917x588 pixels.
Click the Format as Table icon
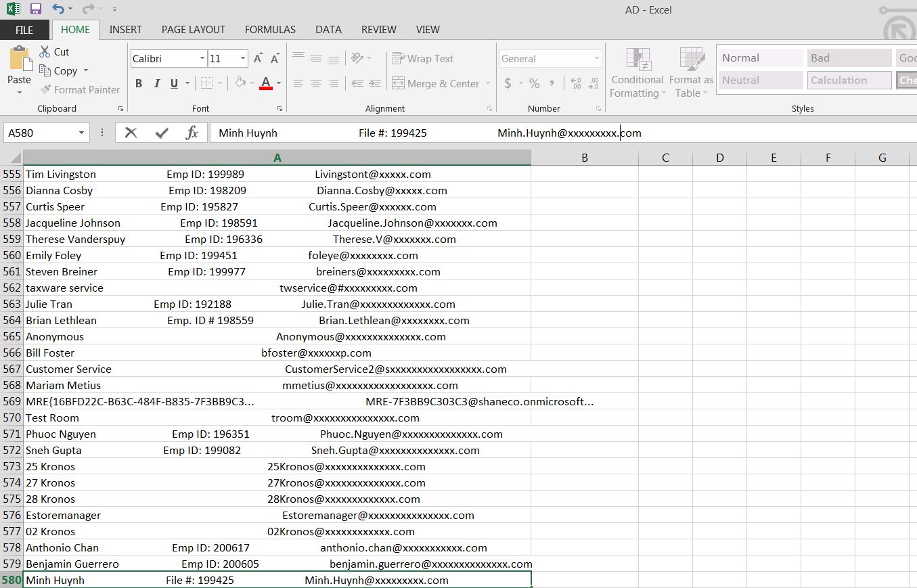click(690, 72)
